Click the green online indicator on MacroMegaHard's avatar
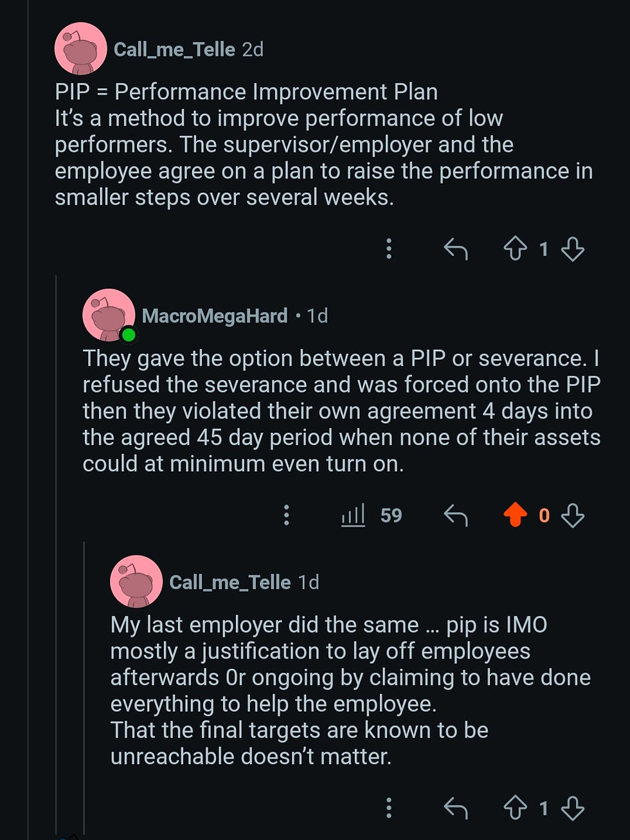This screenshot has height=840, width=630. 129,334
